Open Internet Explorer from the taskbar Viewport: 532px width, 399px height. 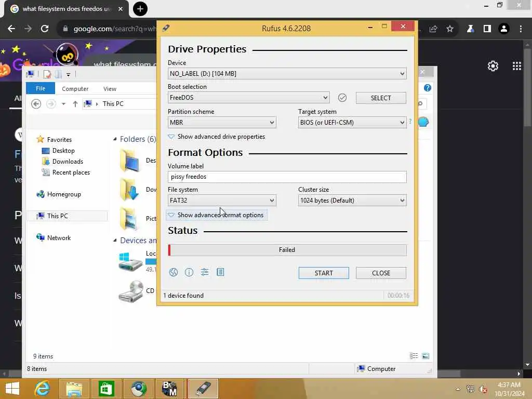coord(42,389)
